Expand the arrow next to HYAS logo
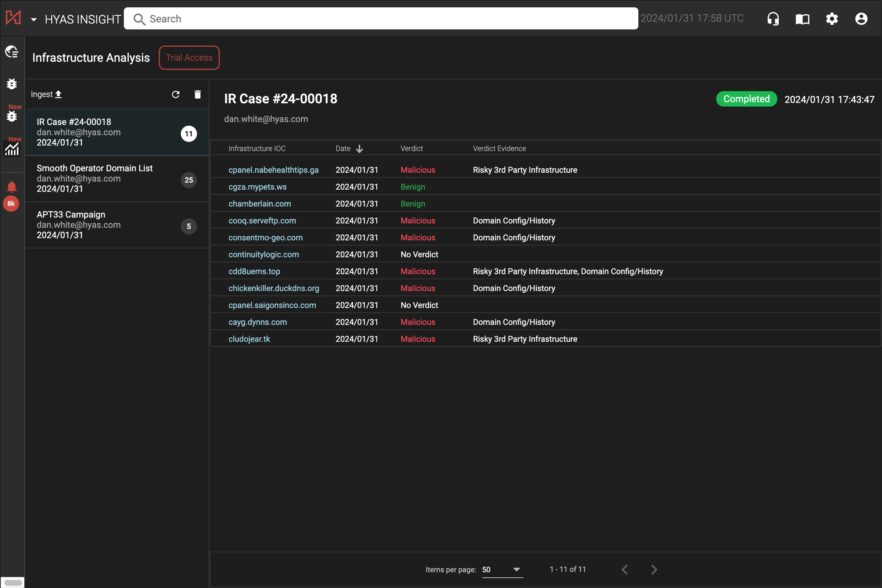Screen dimensions: 882x588 coord(34,19)
